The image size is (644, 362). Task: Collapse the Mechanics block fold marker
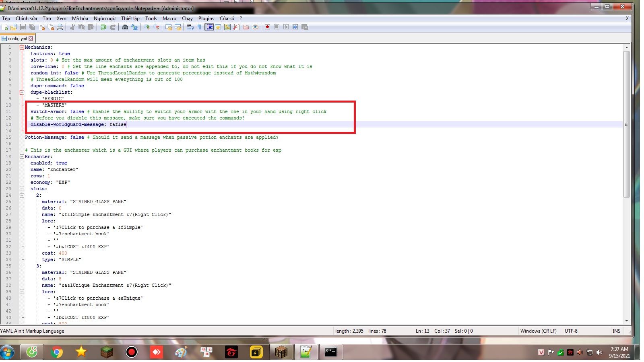click(22, 47)
